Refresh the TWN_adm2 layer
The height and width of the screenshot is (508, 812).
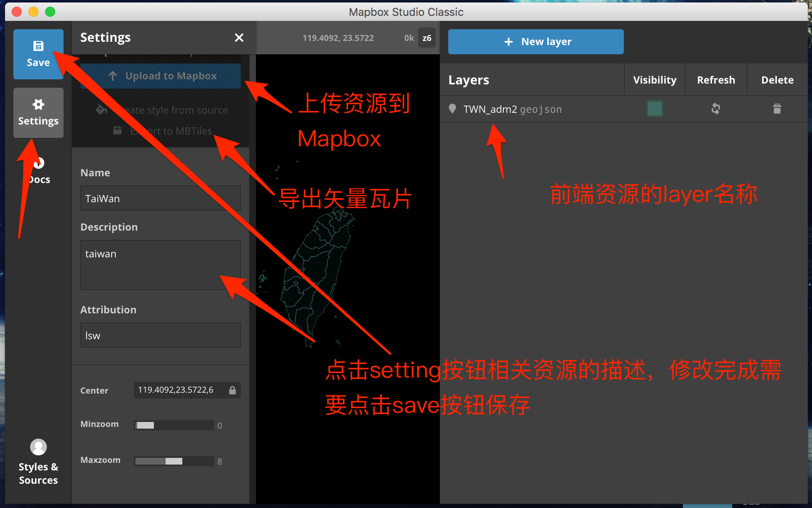716,109
